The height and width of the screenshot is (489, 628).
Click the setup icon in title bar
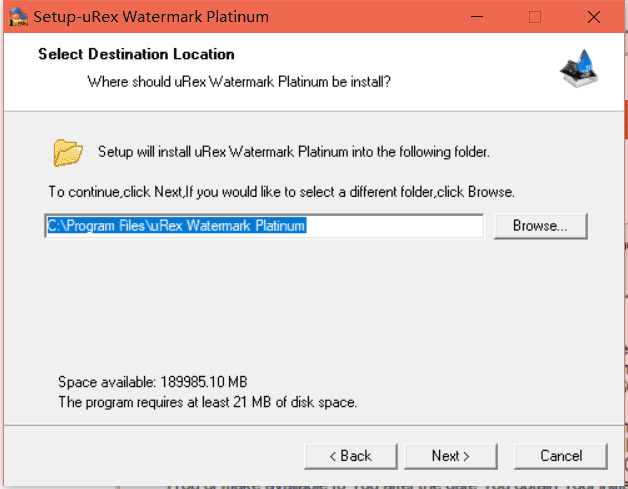[x=18, y=17]
